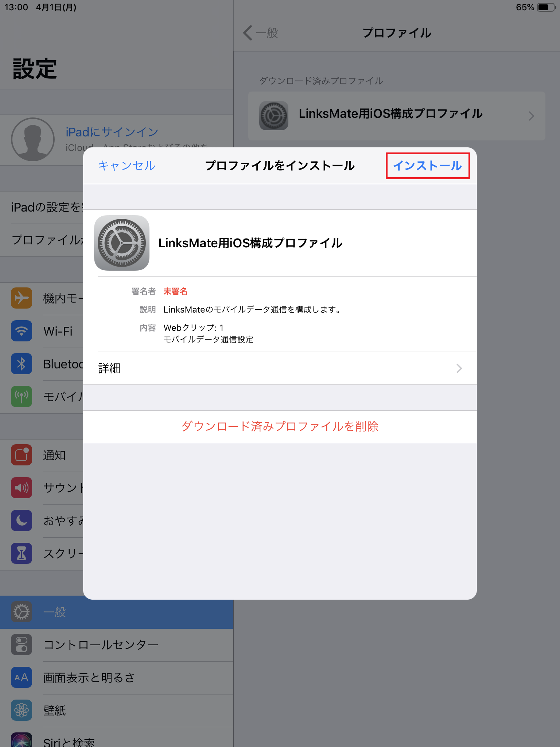Tap キャンセル in the install dialog
560x747 pixels.
tap(127, 166)
